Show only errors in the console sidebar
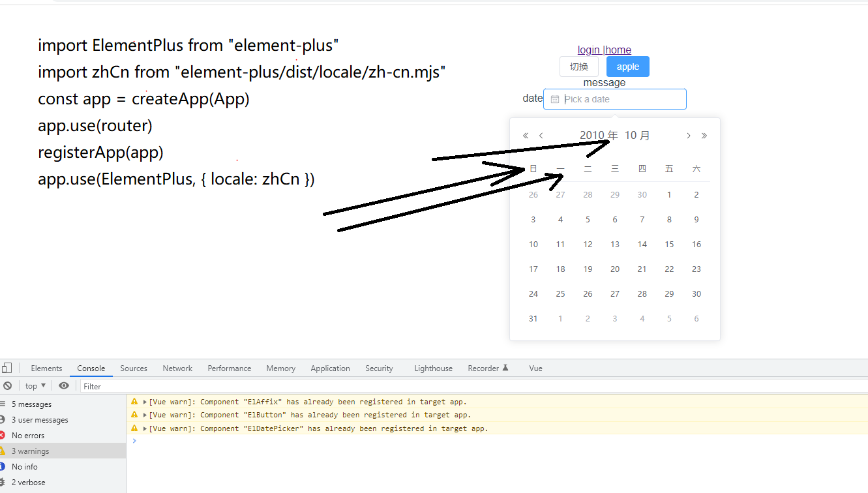Screen dimensions: 868x493 pos(27,435)
